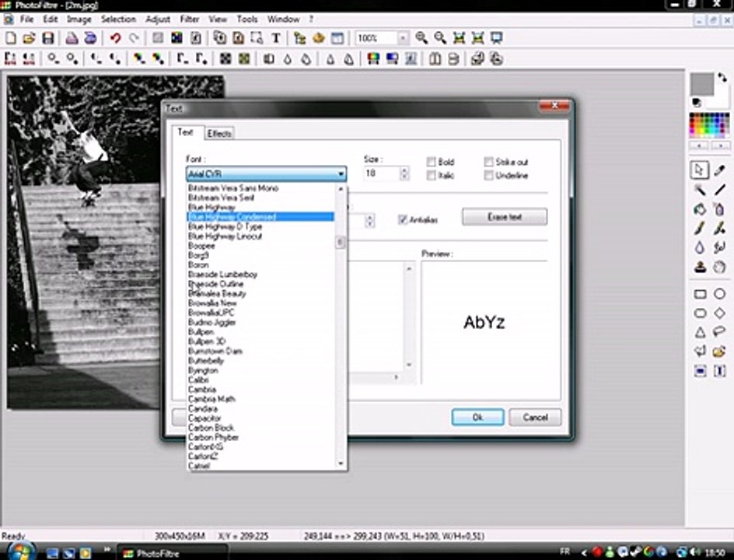Screen dimensions: 734x560
Task: Increase font size with up spinner
Action: (x=404, y=170)
